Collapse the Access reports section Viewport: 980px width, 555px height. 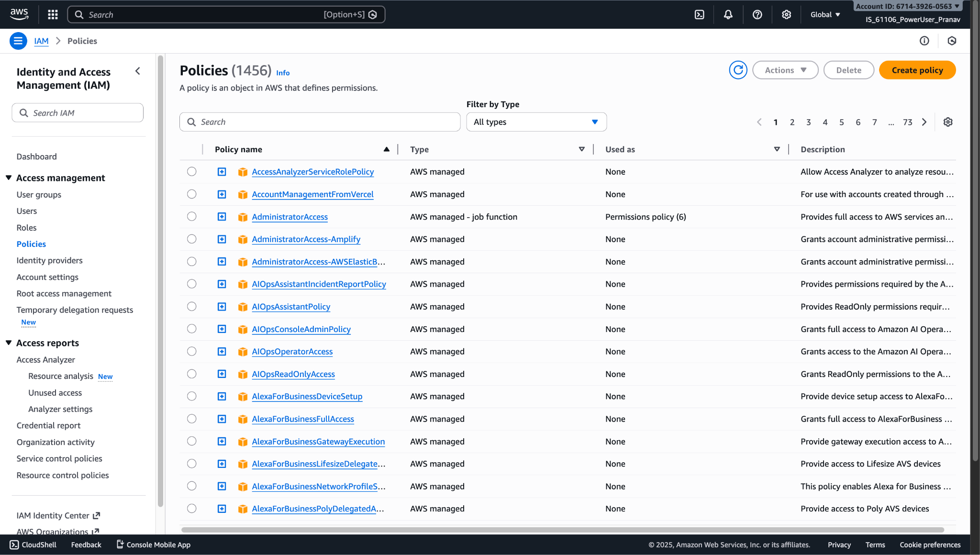point(9,343)
